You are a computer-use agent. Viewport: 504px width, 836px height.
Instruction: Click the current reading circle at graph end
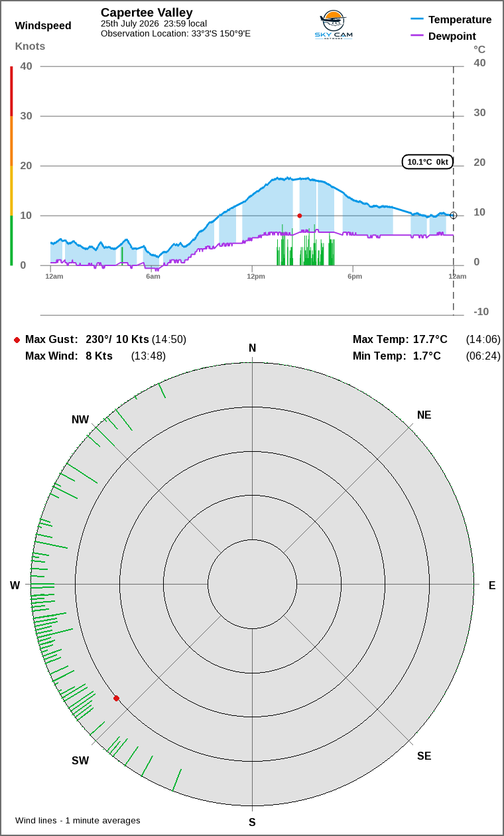454,215
